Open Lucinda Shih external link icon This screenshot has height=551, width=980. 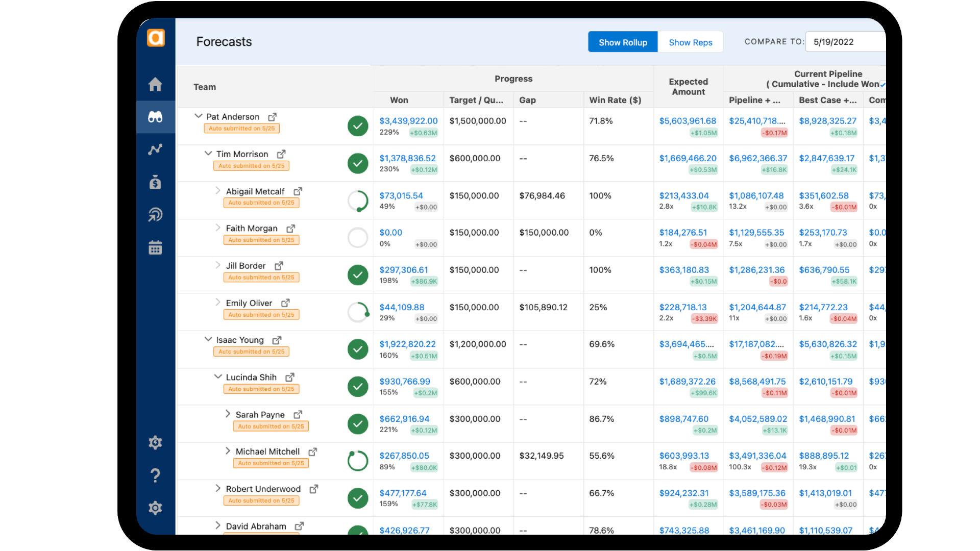(290, 377)
